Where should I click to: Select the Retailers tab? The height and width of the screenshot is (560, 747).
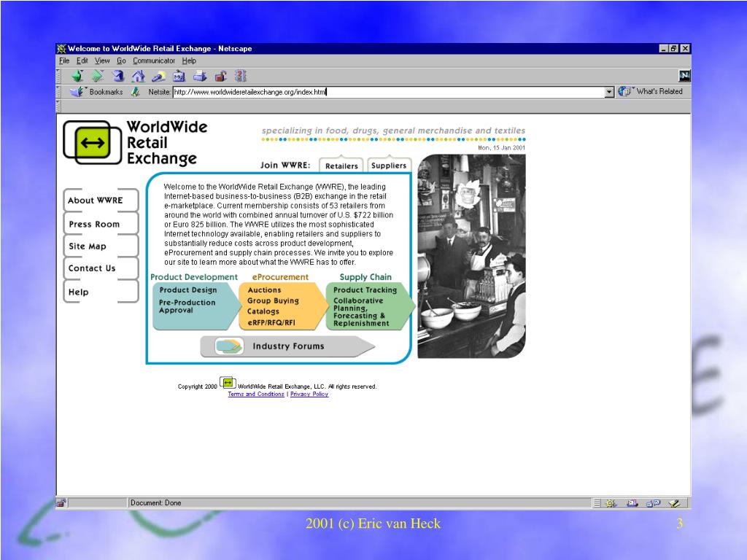[x=341, y=165]
